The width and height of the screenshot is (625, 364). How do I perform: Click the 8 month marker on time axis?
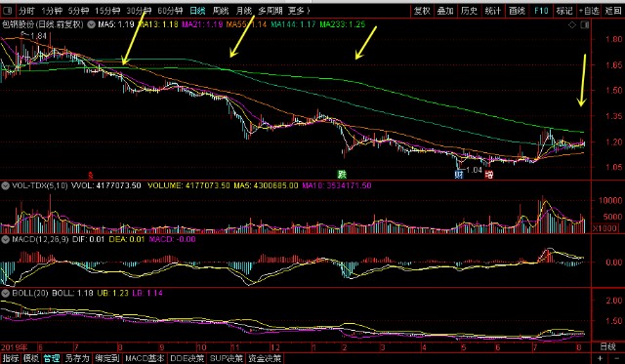(x=579, y=347)
